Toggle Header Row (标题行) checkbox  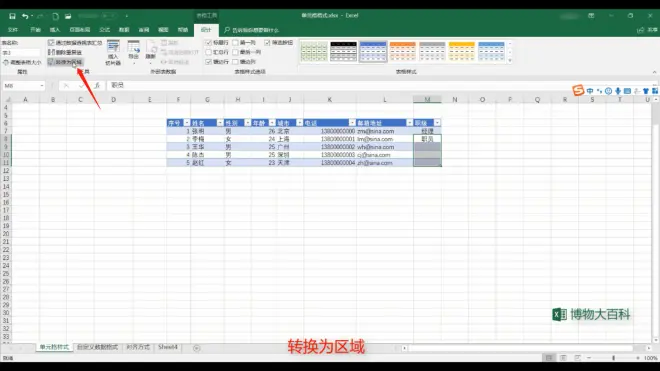[209, 43]
